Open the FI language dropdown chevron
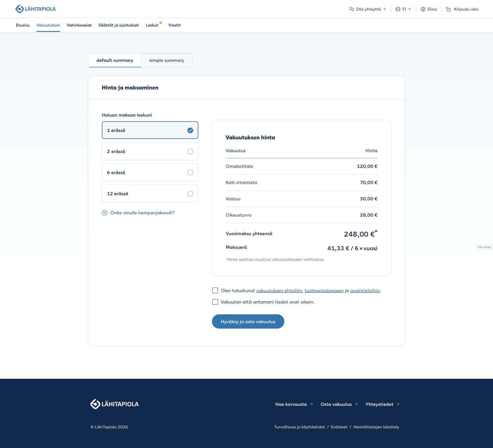This screenshot has width=493, height=448. tap(409, 9)
